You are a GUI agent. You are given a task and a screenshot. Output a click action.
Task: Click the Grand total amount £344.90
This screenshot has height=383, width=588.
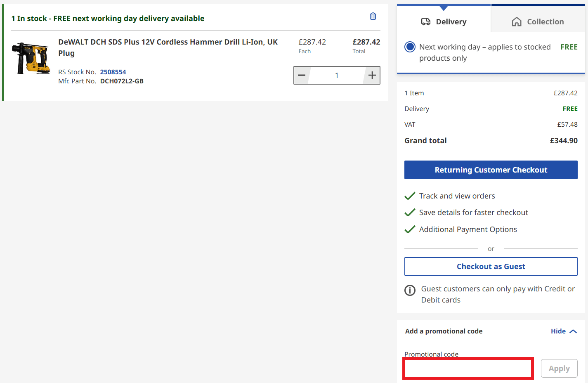564,140
